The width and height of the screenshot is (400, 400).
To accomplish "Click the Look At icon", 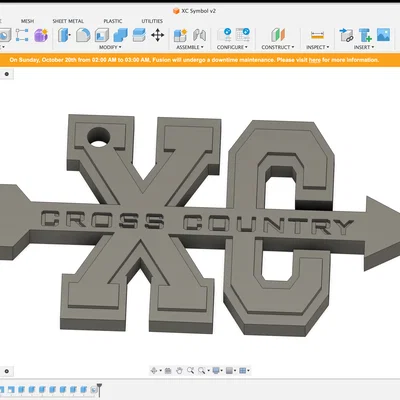I will coord(168,370).
